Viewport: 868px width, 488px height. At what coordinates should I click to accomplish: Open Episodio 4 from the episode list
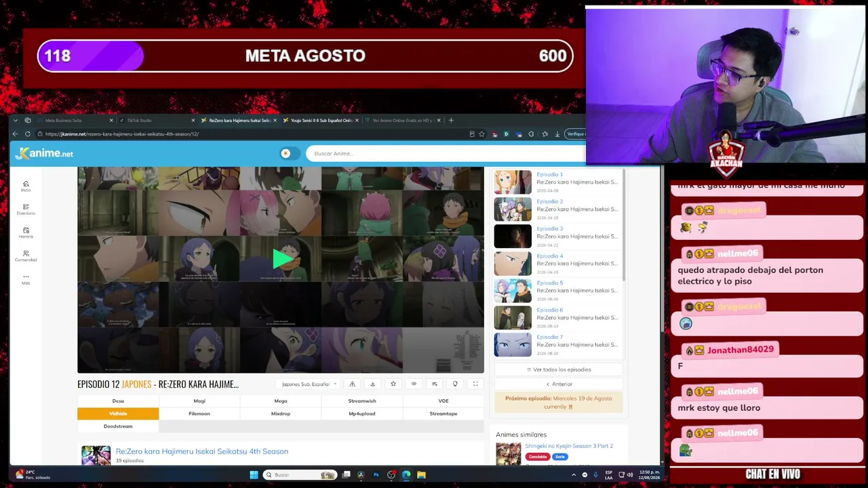(549, 256)
